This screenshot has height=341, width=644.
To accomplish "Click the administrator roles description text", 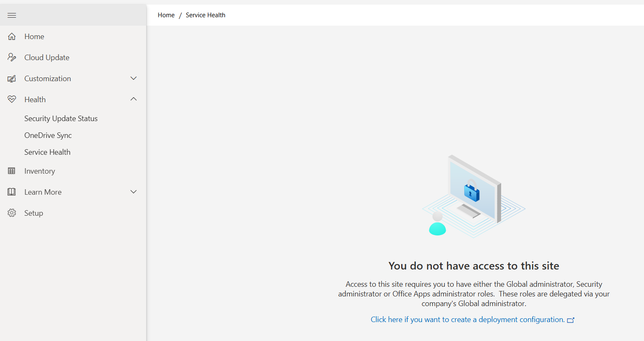I will click(x=474, y=294).
